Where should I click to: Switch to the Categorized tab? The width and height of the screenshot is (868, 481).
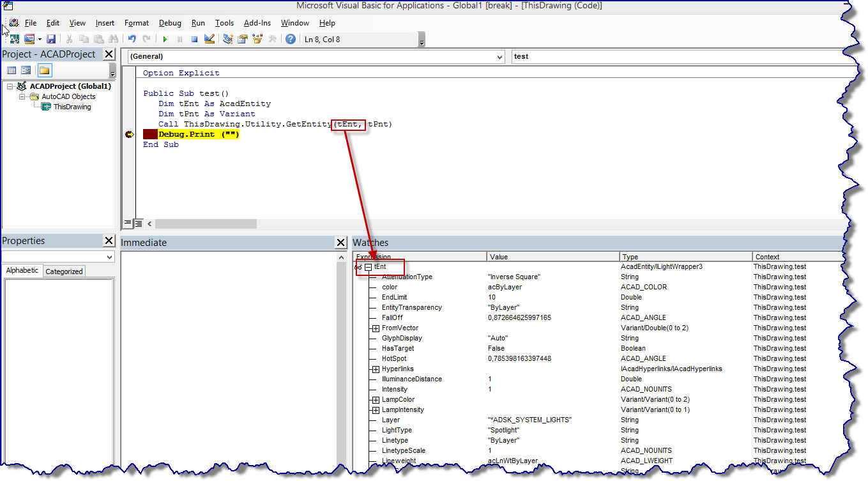point(64,271)
